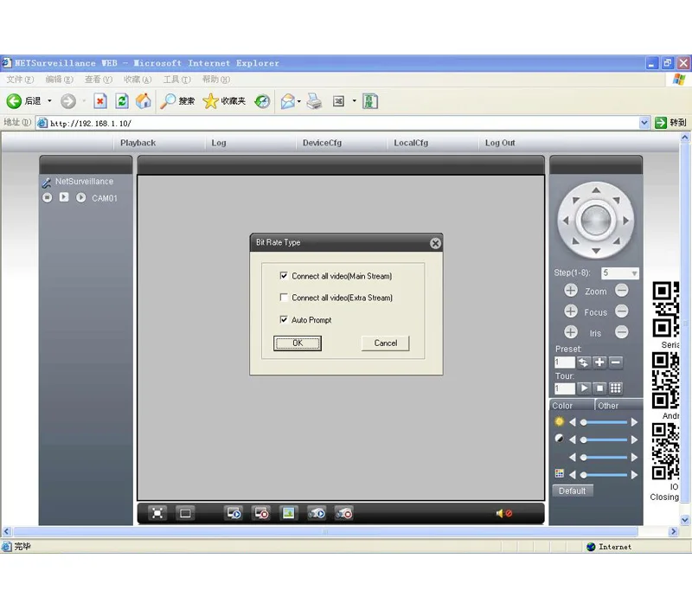This screenshot has width=692, height=616.
Task: Click the Zoom plus button
Action: 571,292
